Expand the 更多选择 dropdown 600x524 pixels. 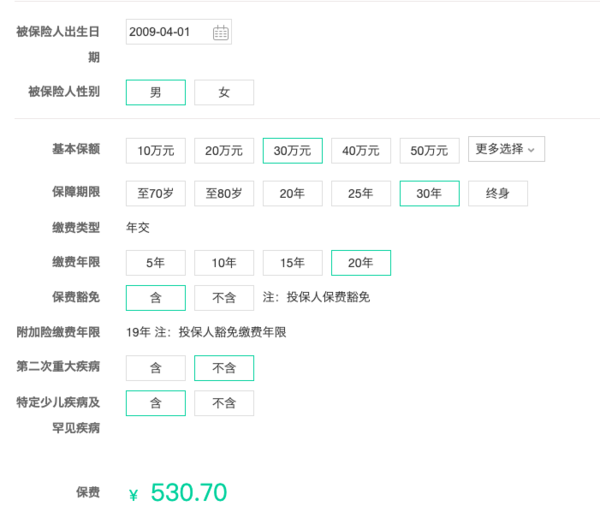coord(506,149)
